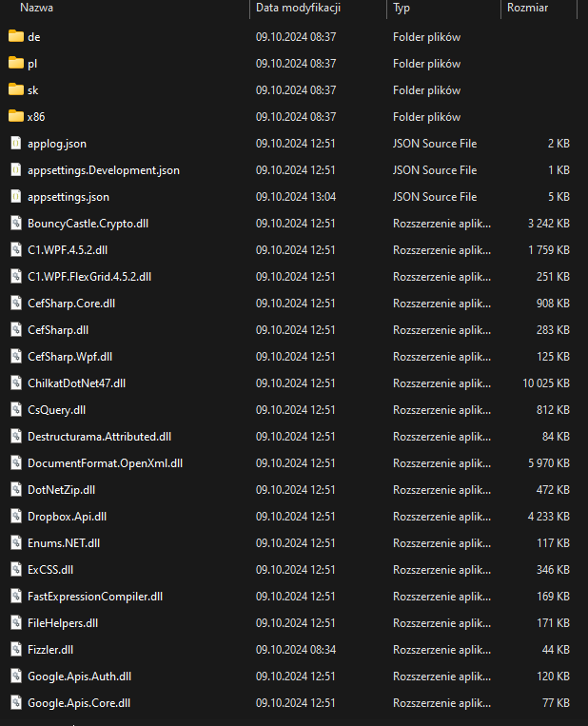Screen dimensions: 588x726
Task: Click the ExCSS.dll file icon
Action: pos(16,569)
